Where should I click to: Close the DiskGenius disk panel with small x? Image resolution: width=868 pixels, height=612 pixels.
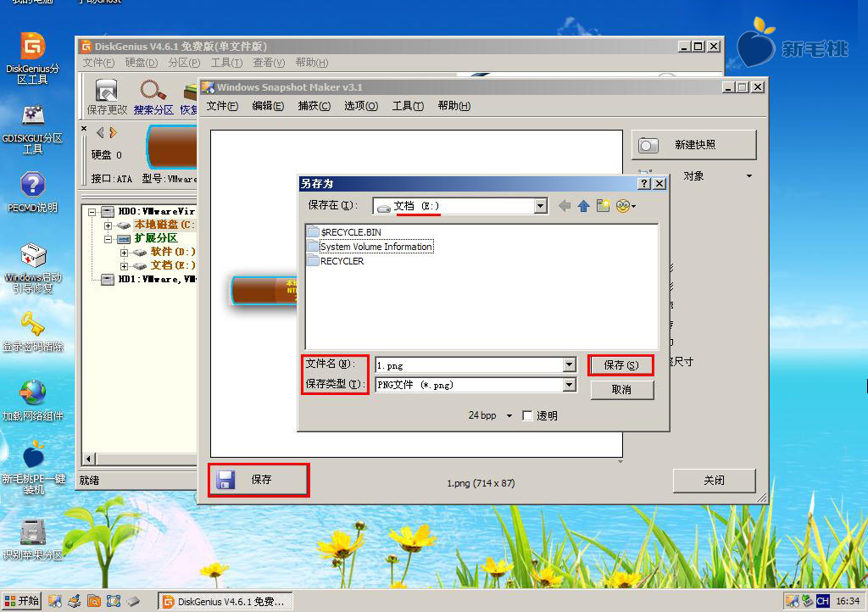point(84,129)
